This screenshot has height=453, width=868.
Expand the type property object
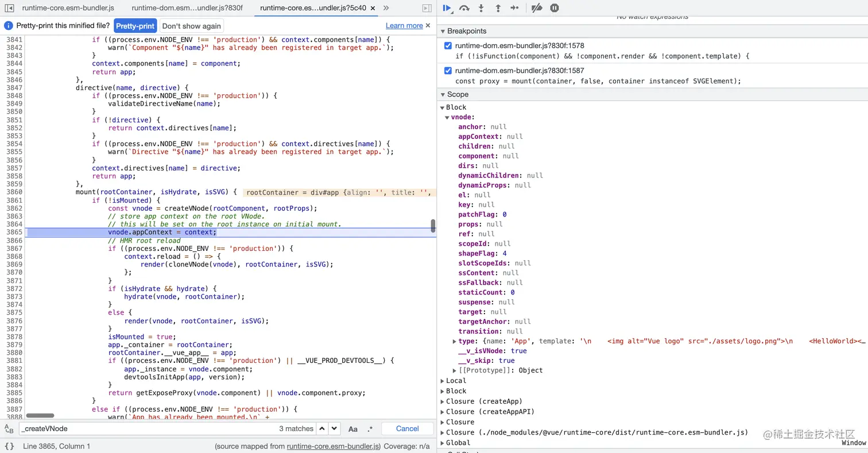455,341
